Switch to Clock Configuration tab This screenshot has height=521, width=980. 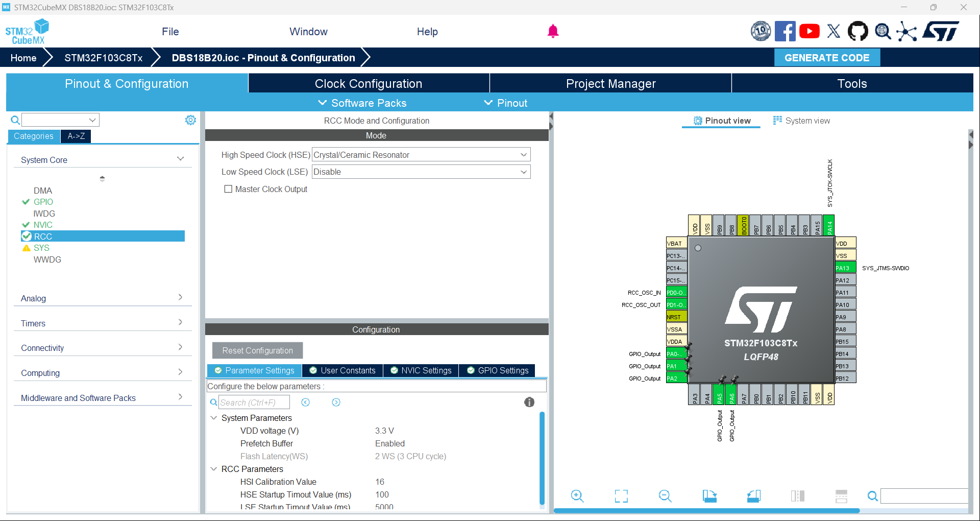(x=369, y=84)
